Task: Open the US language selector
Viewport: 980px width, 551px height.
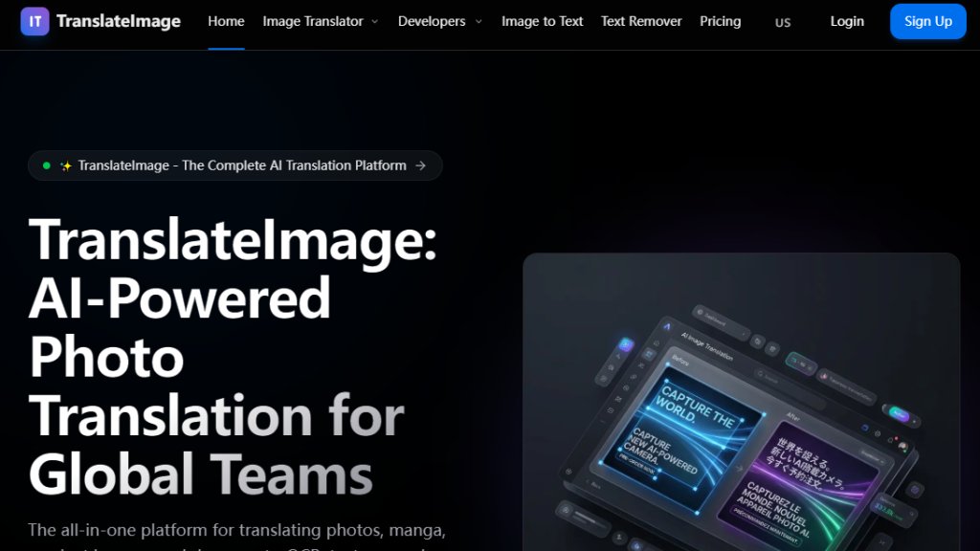Action: pos(783,23)
